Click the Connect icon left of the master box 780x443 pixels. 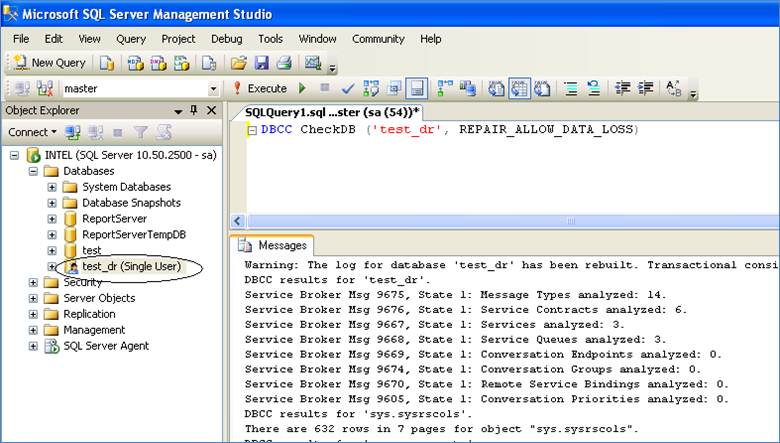point(22,89)
